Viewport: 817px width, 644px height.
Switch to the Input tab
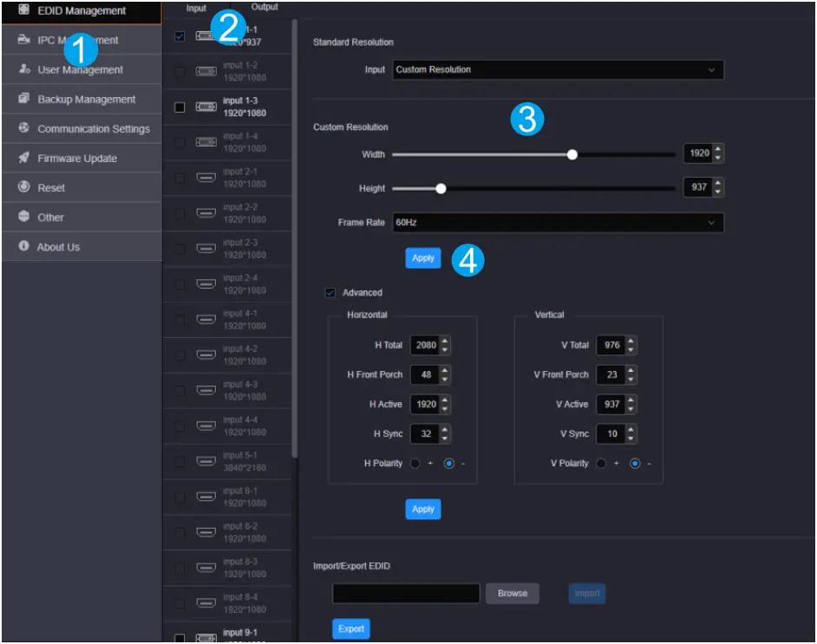pyautogui.click(x=196, y=9)
